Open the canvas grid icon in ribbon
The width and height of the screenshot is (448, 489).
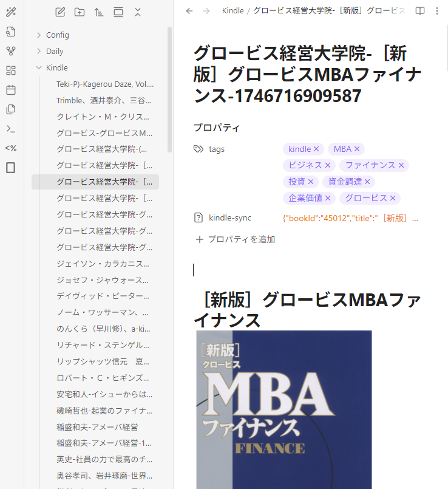[x=11, y=70]
